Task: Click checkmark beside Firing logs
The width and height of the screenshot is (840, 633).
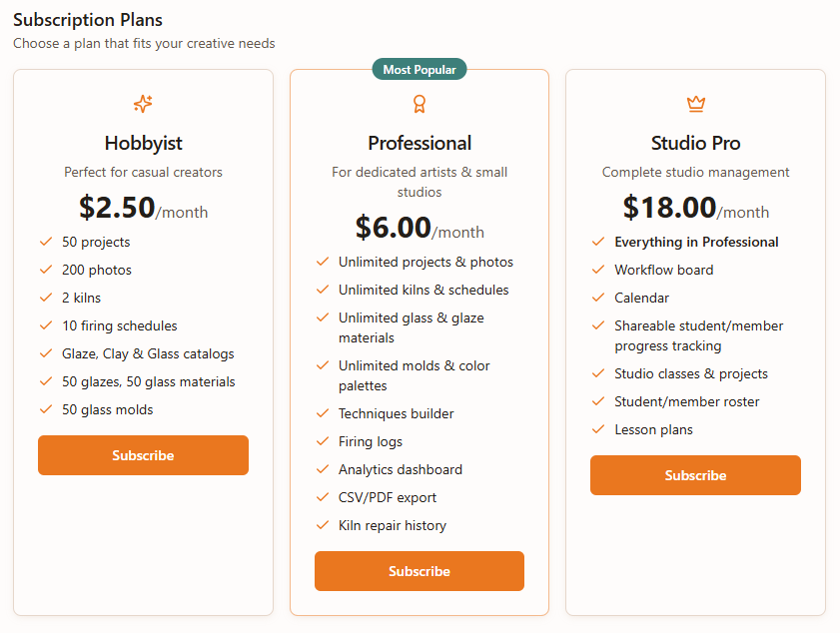Action: pos(323,441)
